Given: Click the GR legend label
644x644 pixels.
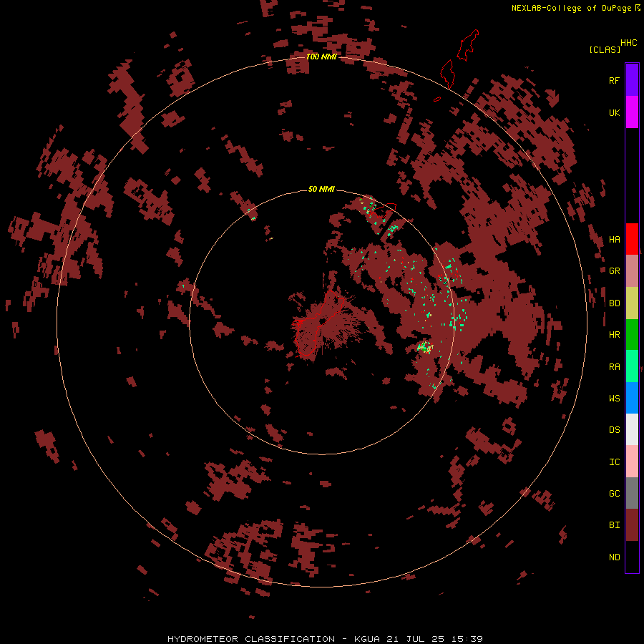Looking at the screenshot, I should click(x=614, y=271).
